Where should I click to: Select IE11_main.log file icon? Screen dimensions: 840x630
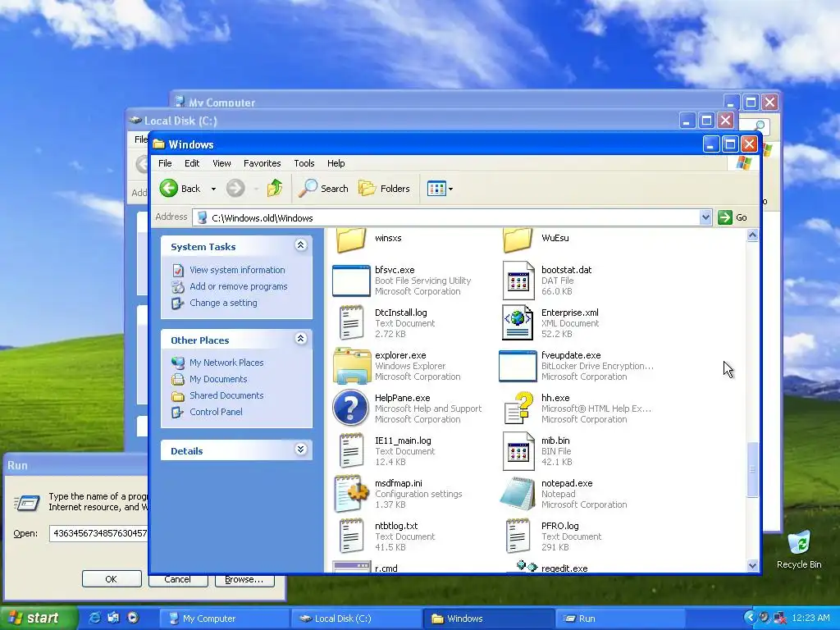351,451
